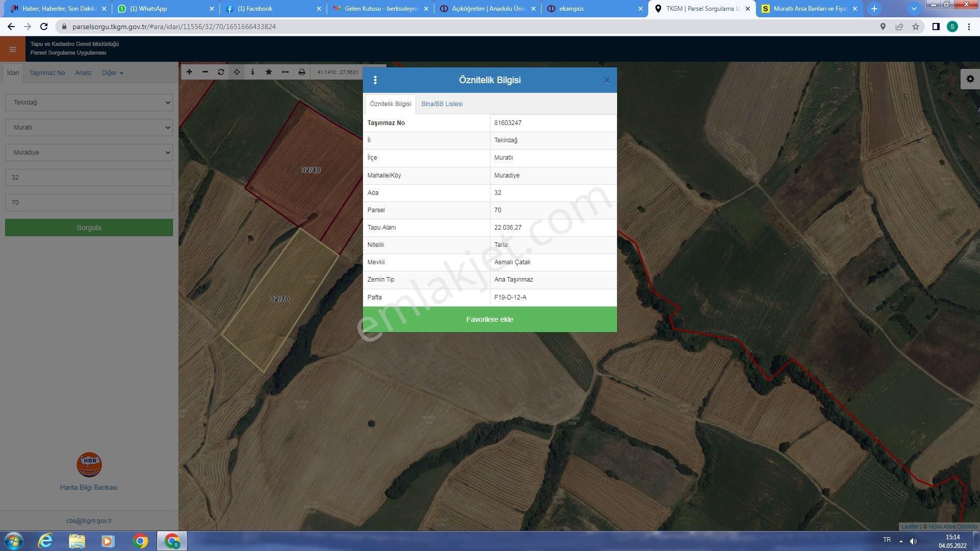
Task: Switch to Açıköğretim Anadolu Üniv tab
Action: pos(487,9)
